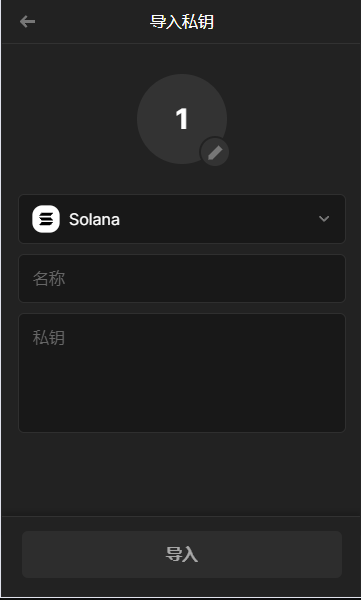The height and width of the screenshot is (600, 361).
Task: Submit the form with bottom 导入 button
Action: tap(182, 554)
